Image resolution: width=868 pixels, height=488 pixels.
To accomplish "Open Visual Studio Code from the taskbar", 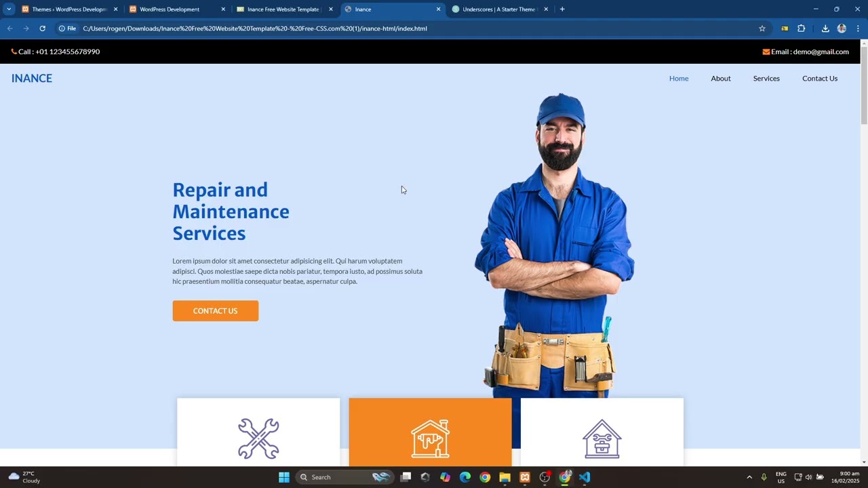I will click(585, 477).
